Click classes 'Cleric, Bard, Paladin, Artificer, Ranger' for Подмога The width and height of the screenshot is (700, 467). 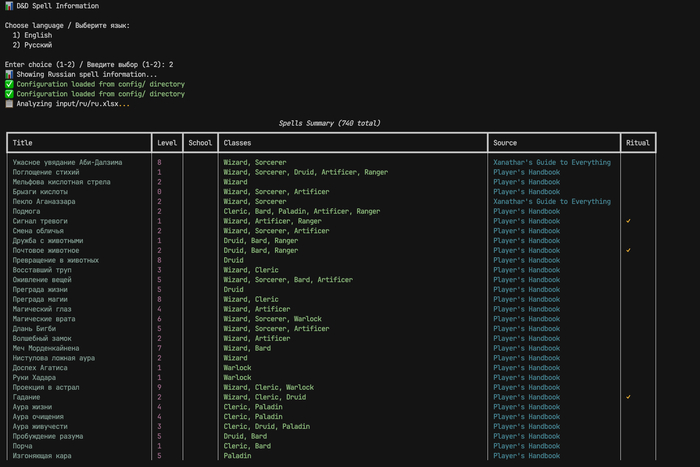[x=302, y=212]
